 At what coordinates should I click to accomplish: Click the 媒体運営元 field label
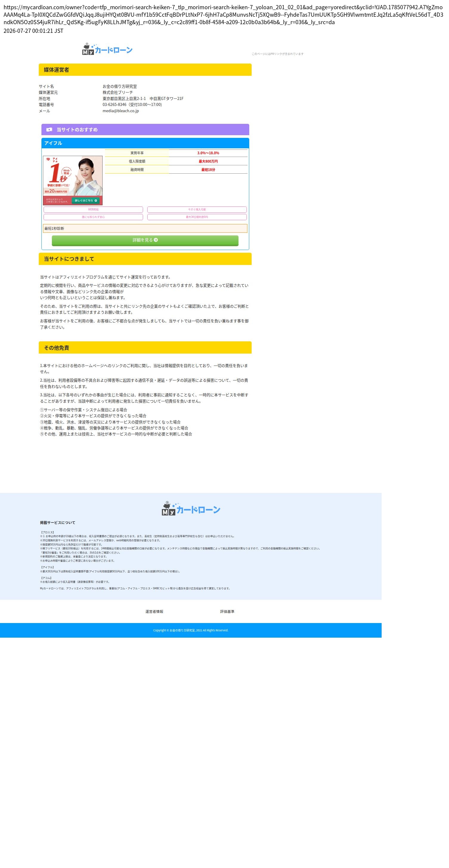point(48,93)
